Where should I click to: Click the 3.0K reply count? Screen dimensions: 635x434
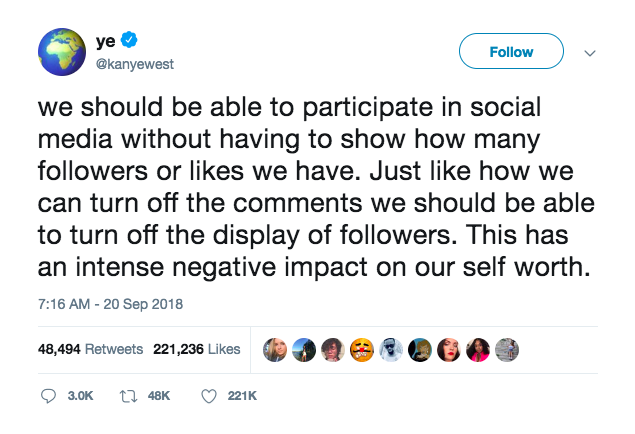[x=80, y=396]
